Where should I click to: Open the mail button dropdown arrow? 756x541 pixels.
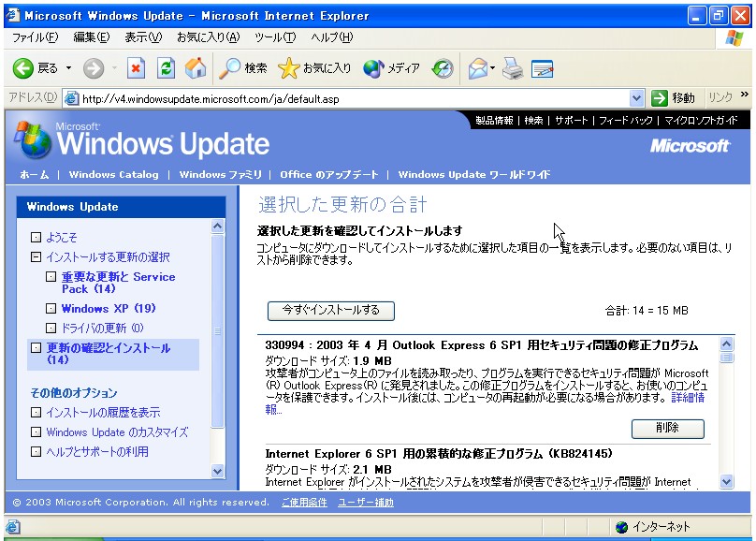pyautogui.click(x=493, y=68)
